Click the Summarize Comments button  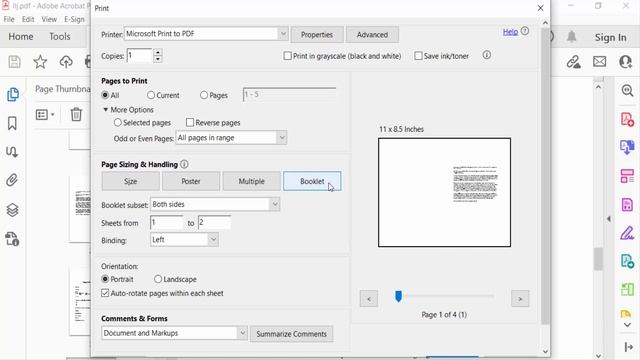[x=291, y=334]
